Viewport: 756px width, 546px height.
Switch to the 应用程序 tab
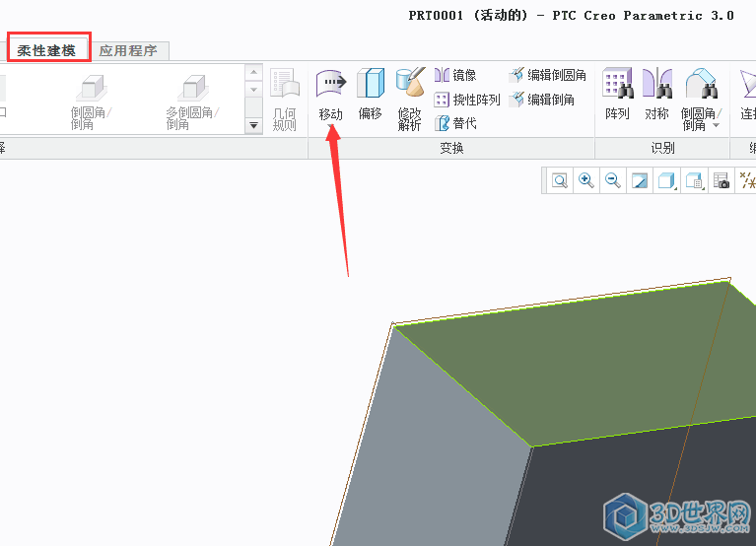(x=128, y=50)
